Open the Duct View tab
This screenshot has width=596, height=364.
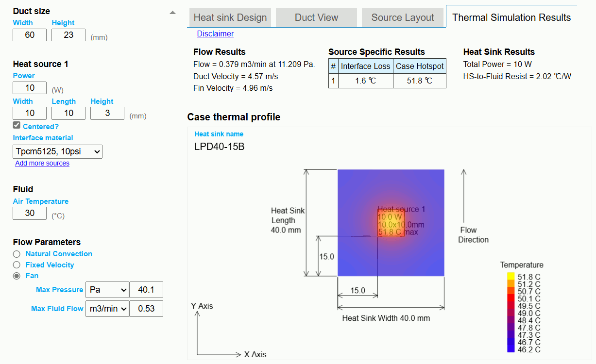(316, 17)
